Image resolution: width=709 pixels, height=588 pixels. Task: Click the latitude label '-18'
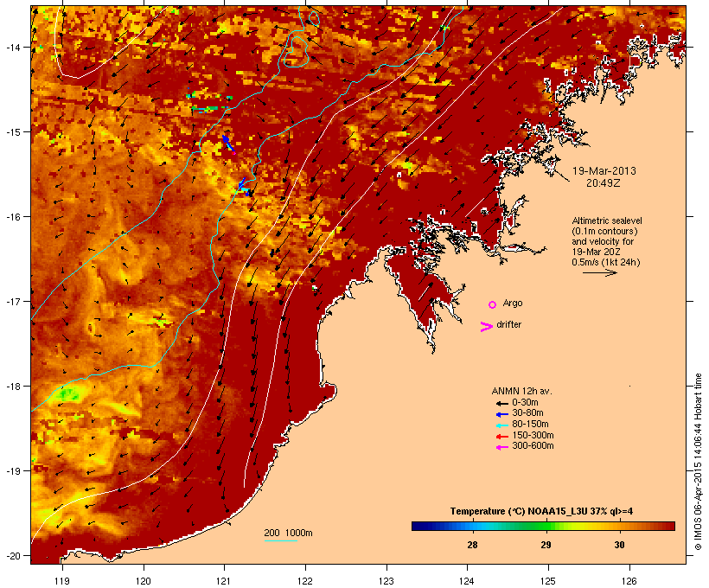13,387
